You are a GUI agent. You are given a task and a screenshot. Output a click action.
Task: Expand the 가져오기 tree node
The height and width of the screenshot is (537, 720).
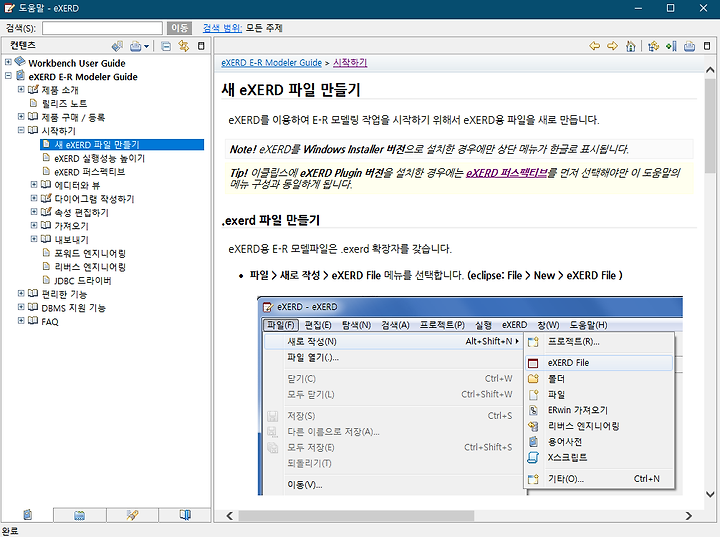(34, 225)
